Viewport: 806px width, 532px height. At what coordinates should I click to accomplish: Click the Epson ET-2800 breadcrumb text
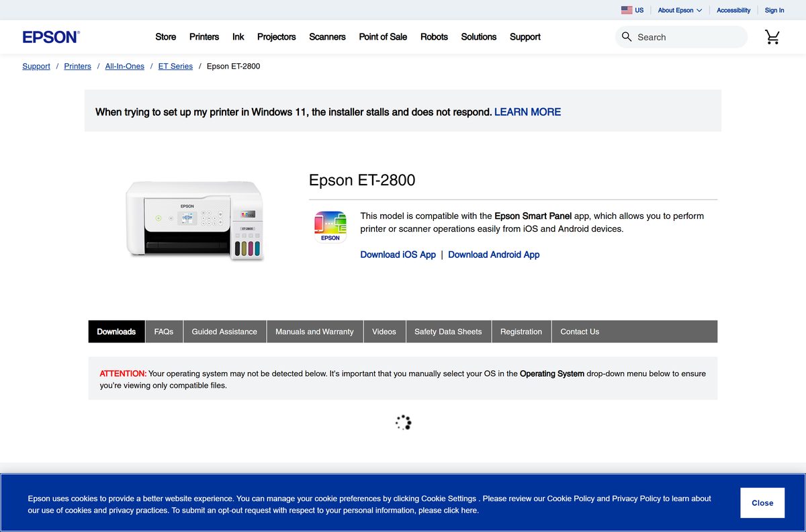click(x=233, y=66)
